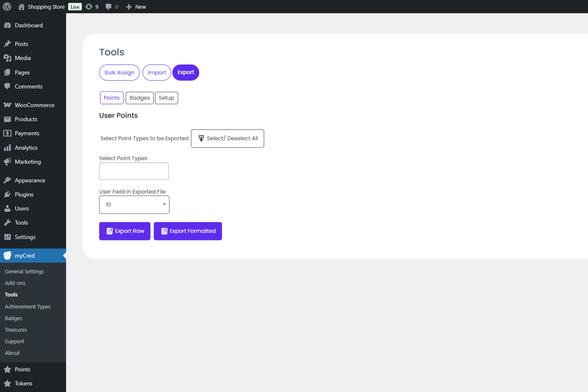Open Marketing from the sidebar
Screen dimensions: 588x392
[27, 162]
